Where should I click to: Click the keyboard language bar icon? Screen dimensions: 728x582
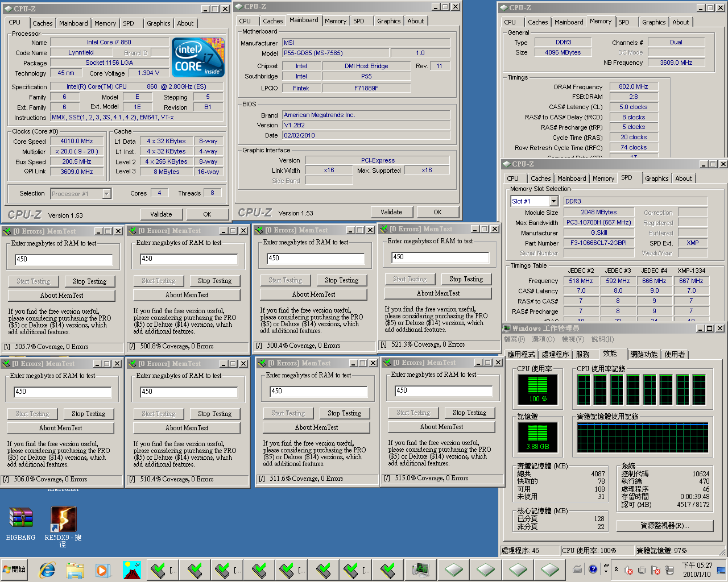click(577, 569)
